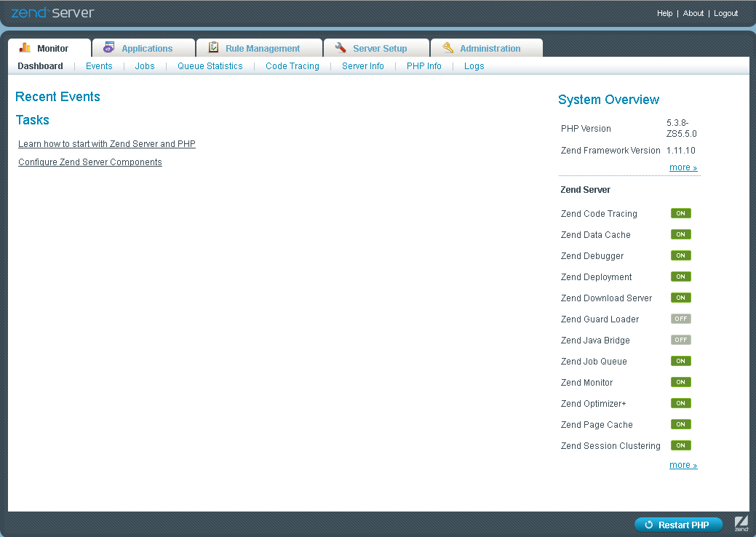This screenshot has height=537, width=756.
Task: Toggle the Zend Debugger ON indicator
Action: (x=680, y=255)
